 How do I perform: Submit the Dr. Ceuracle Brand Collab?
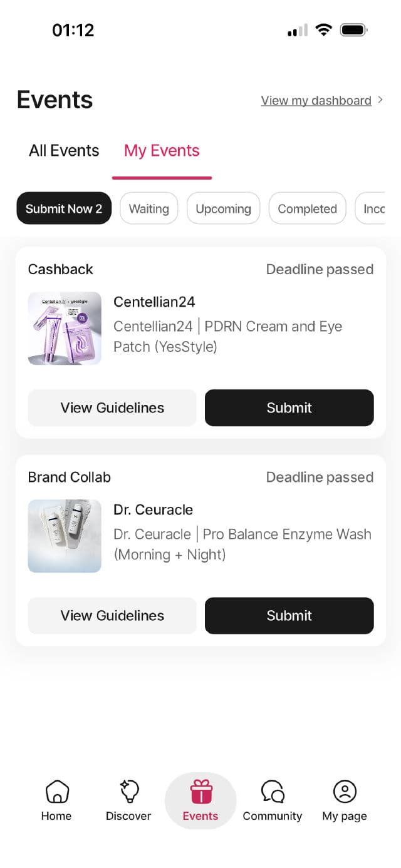pyautogui.click(x=289, y=616)
